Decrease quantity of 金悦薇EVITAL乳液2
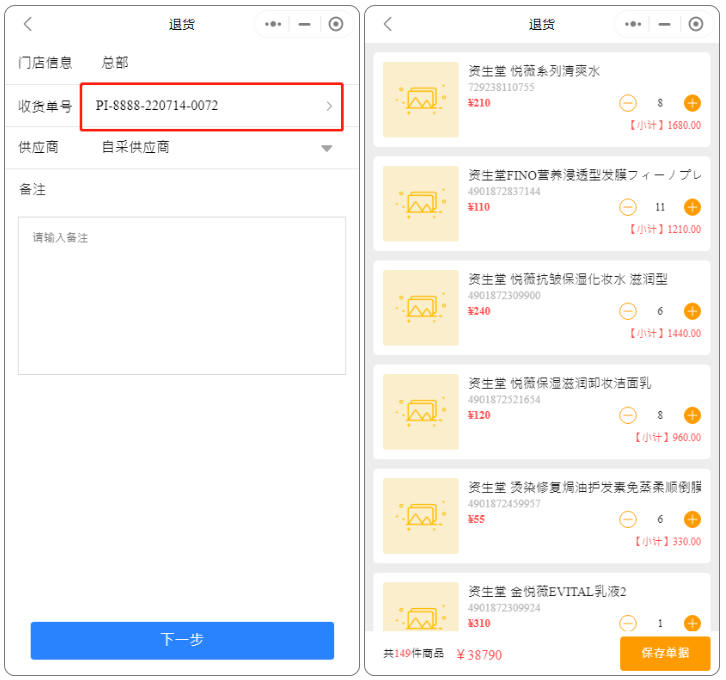 tap(627, 624)
